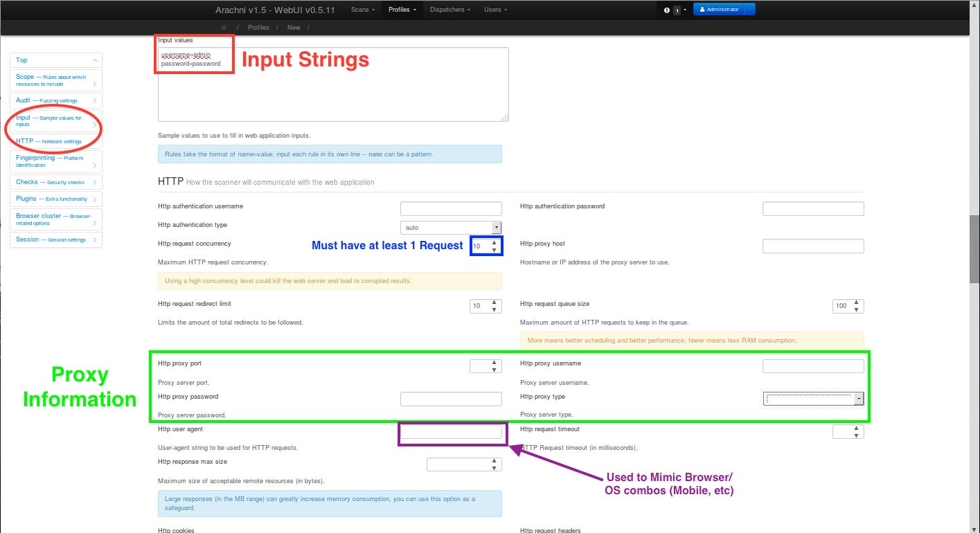
Task: Open the Users menu
Action: click(x=495, y=10)
